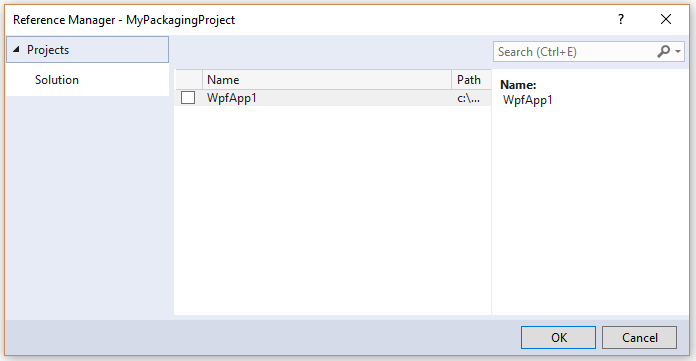Click the help question mark icon

[x=621, y=20]
